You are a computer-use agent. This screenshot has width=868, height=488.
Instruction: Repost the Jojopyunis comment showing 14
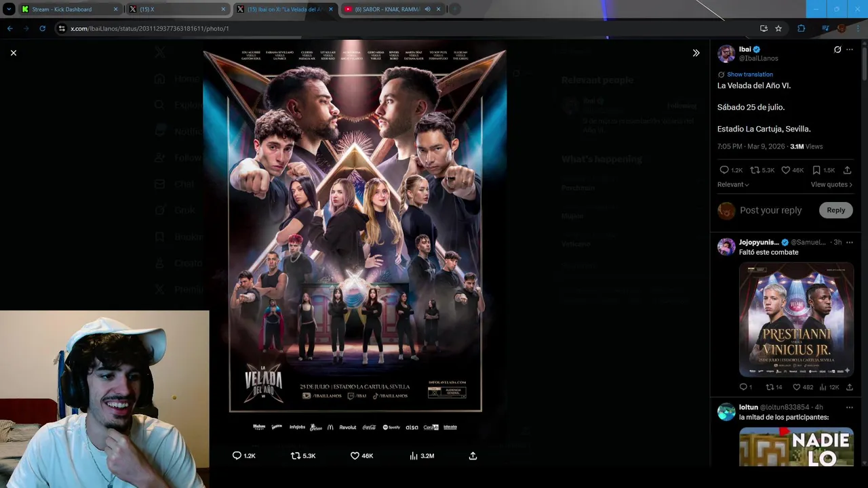click(x=774, y=387)
